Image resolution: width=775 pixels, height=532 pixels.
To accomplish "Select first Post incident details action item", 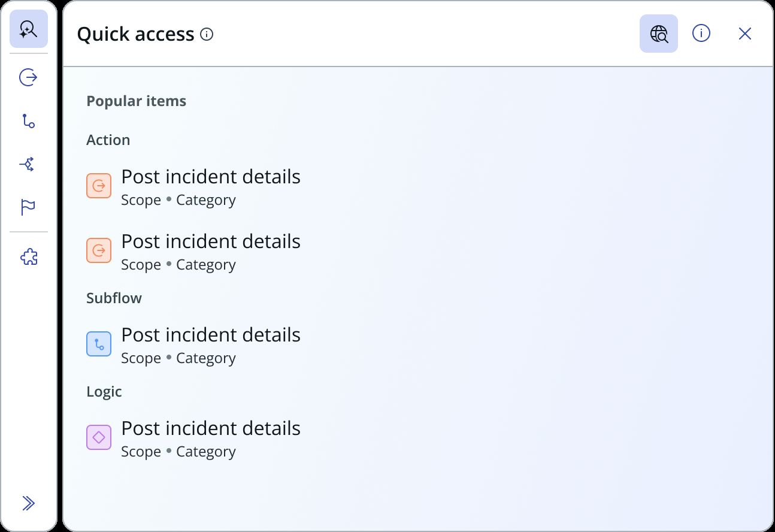I will [194, 186].
